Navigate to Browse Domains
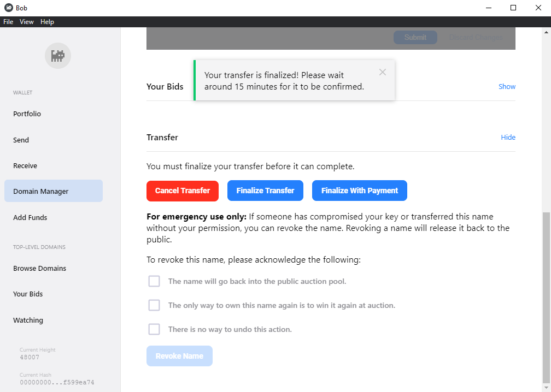 click(x=39, y=268)
